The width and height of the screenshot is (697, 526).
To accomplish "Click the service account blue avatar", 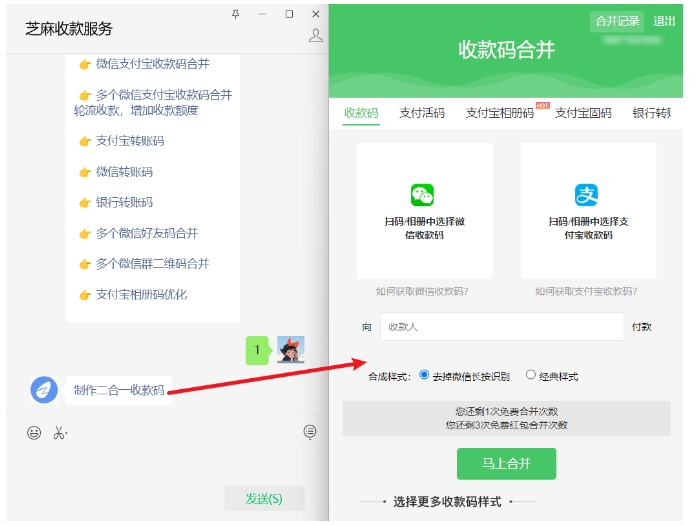I will coord(44,390).
